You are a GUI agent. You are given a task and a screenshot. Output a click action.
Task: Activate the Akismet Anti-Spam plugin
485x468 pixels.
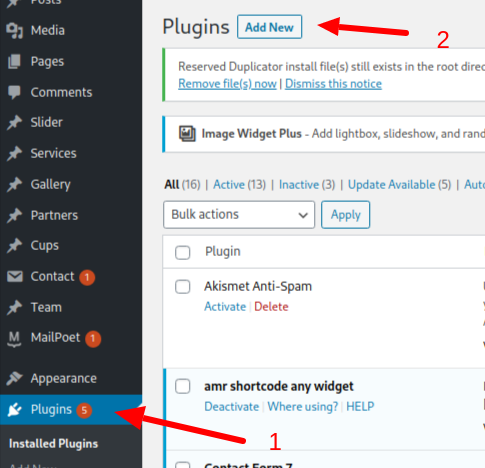(225, 307)
